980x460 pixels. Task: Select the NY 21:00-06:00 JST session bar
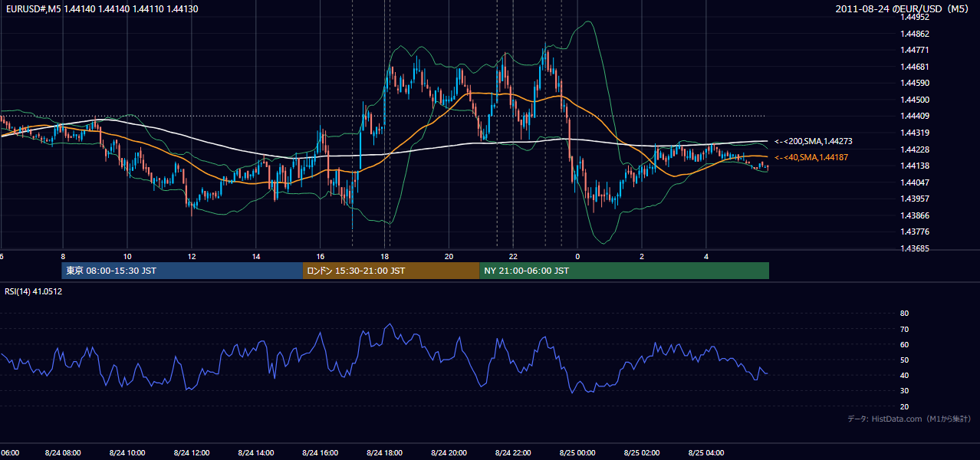624,271
